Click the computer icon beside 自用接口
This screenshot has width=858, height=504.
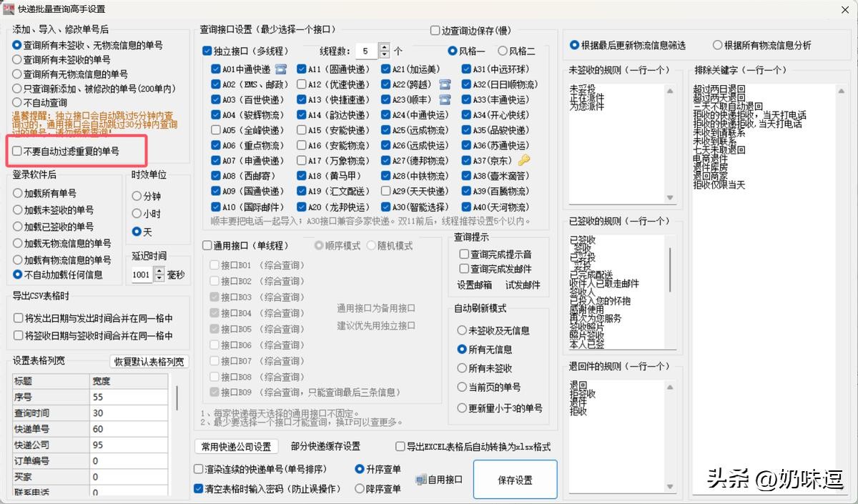click(x=420, y=479)
